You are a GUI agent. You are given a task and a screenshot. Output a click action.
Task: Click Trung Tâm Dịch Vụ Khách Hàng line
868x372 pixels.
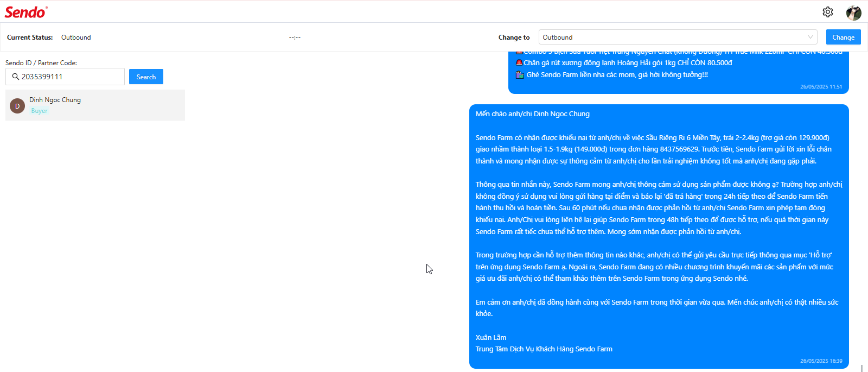tap(544, 349)
